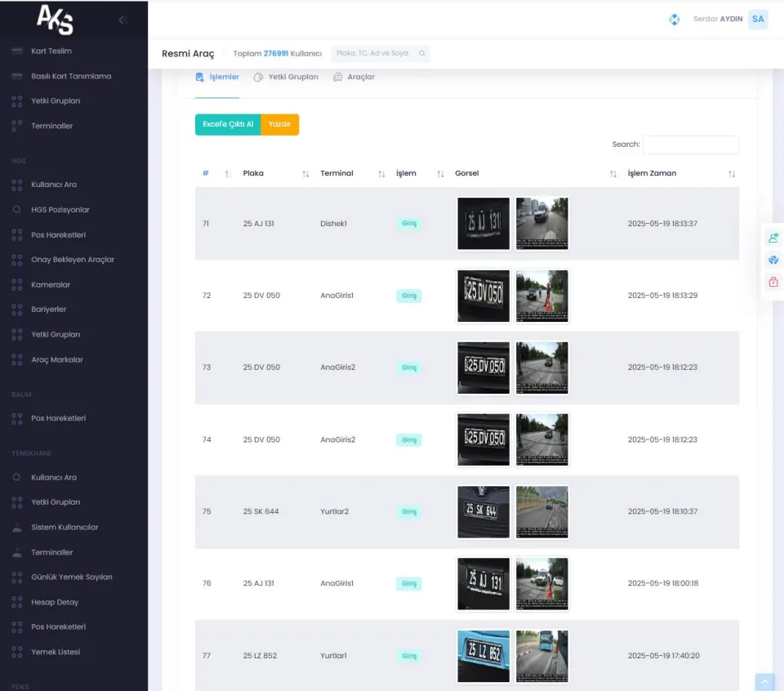Select plate text 25 LZ 852
Viewport: 784px width, 691px height.
click(260, 656)
